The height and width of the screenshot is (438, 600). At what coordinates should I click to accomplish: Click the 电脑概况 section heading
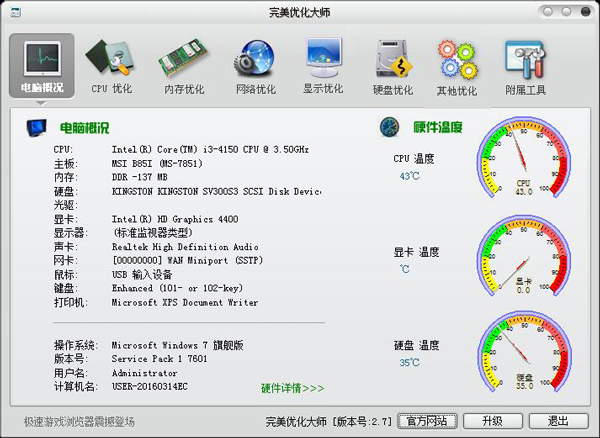tap(85, 128)
